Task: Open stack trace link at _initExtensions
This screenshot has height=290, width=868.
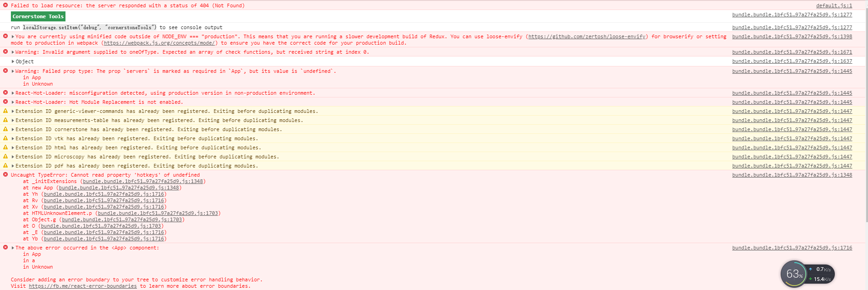Action: pos(143,181)
